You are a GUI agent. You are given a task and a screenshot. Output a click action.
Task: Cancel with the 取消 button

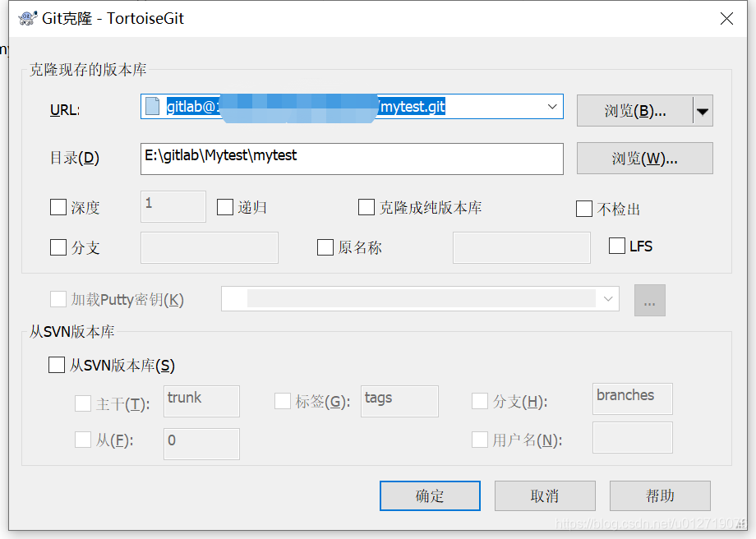[545, 495]
